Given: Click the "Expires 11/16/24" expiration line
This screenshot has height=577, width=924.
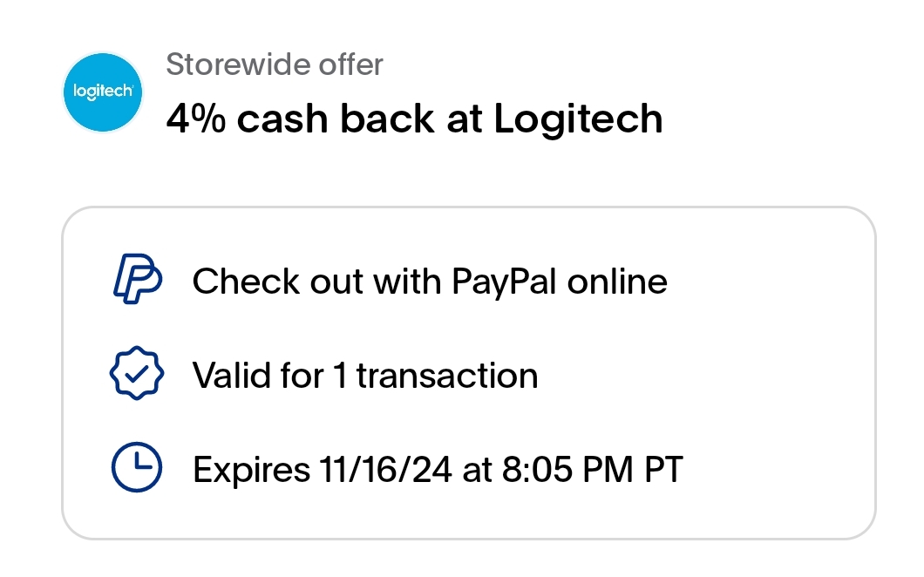Looking at the screenshot, I should pos(438,470).
